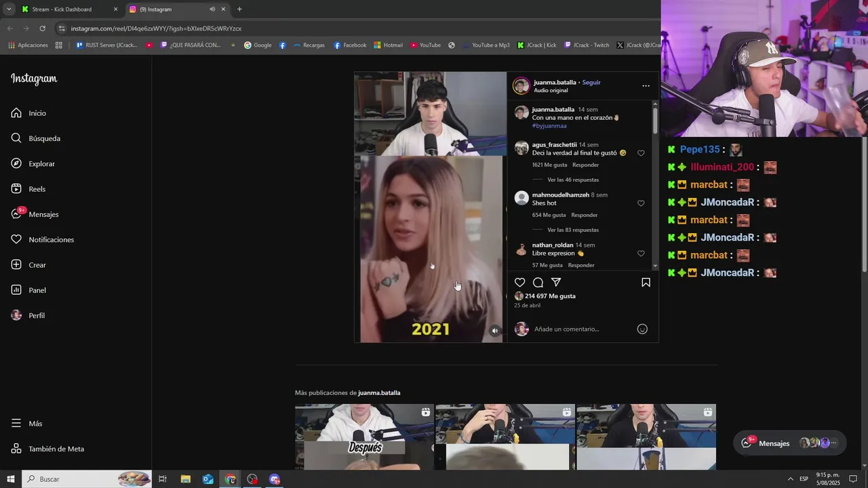Open the Facebook bookmark

(x=350, y=45)
